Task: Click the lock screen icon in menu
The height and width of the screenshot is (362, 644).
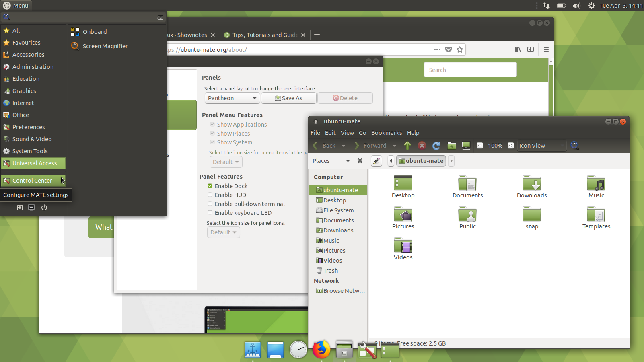Action: point(31,208)
